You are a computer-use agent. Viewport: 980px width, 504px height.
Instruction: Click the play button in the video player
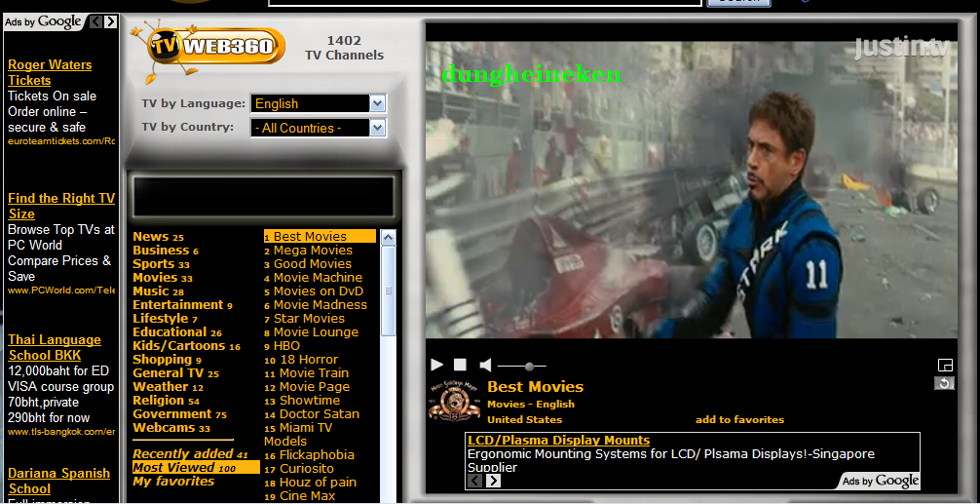tap(436, 365)
